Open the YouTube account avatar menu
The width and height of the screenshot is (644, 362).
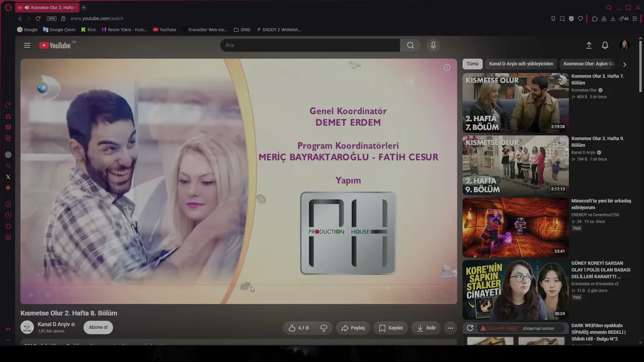pyautogui.click(x=625, y=45)
